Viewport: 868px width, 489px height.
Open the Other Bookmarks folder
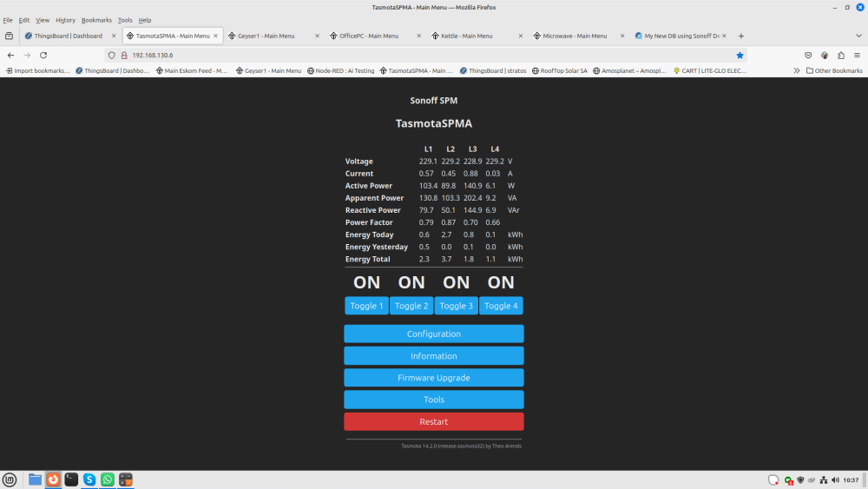click(834, 71)
